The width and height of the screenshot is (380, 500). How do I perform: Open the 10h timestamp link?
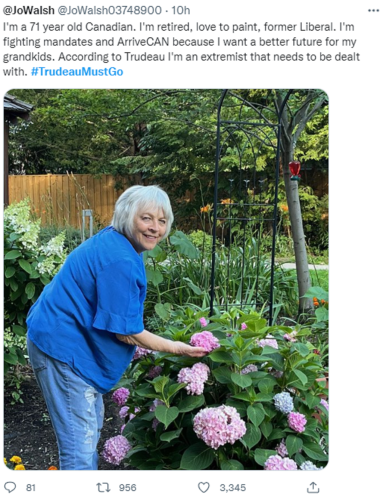coord(181,10)
